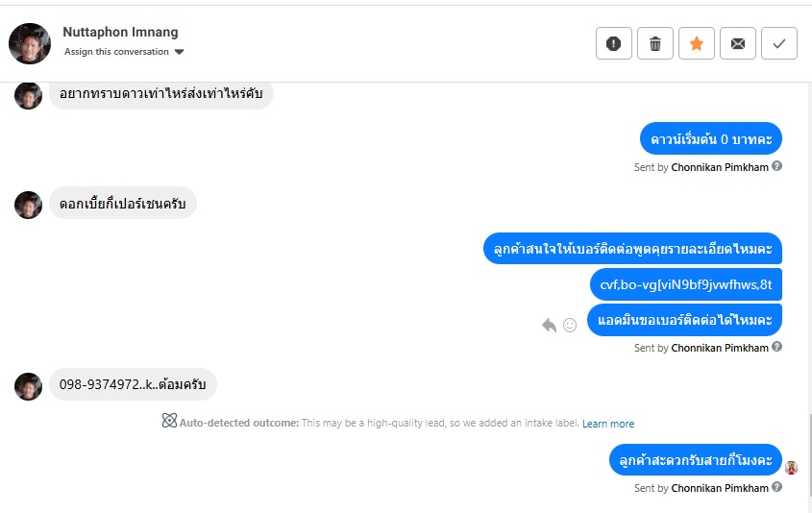
Task: Delete conversation using the trash icon
Action: coord(655,44)
